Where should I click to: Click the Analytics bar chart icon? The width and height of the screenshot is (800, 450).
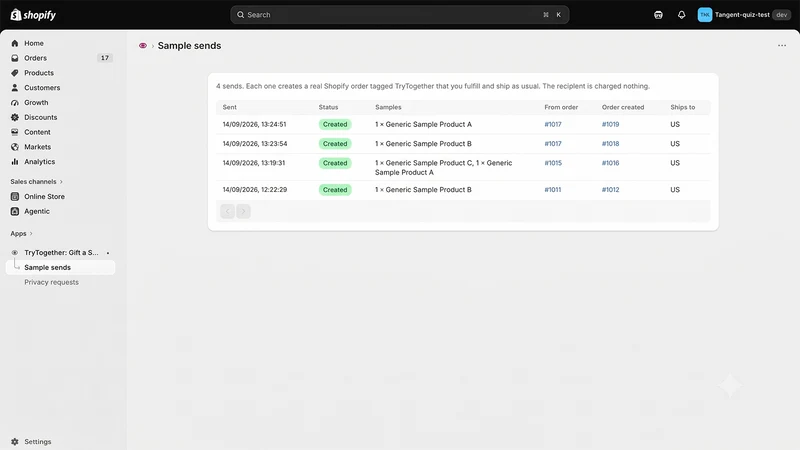15,162
